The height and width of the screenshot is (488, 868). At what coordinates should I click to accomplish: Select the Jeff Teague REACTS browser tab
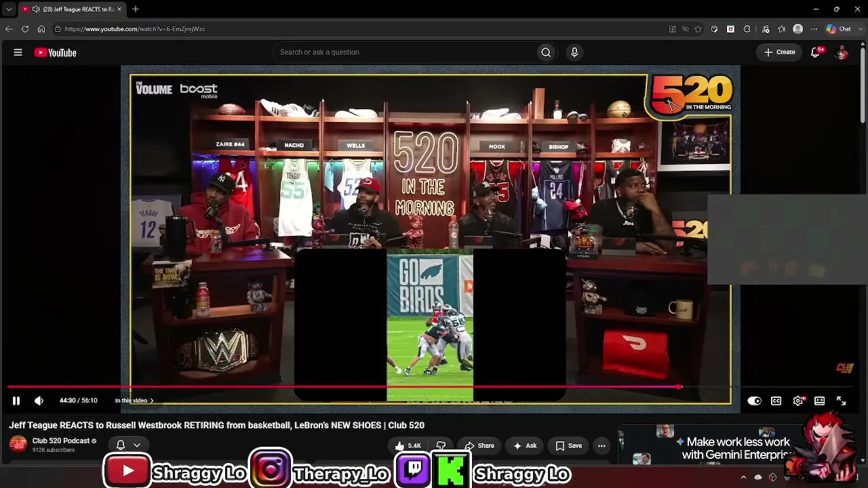(73, 9)
